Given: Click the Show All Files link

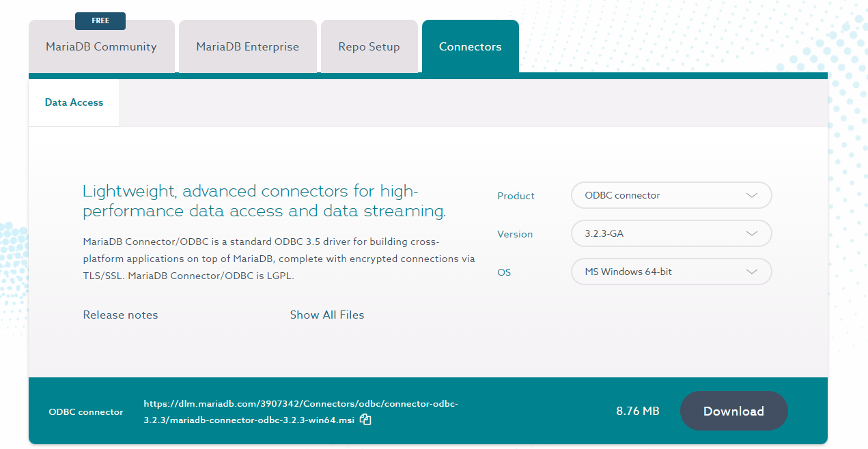Looking at the screenshot, I should (x=327, y=315).
